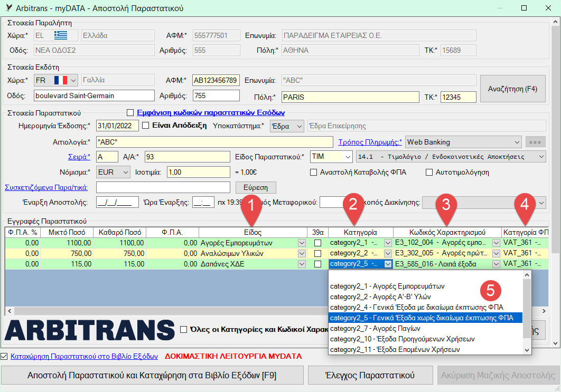Image resolution: width=561 pixels, height=392 pixels.
Task: Enable the Είναι Απόδειξη checkbox
Action: click(146, 126)
